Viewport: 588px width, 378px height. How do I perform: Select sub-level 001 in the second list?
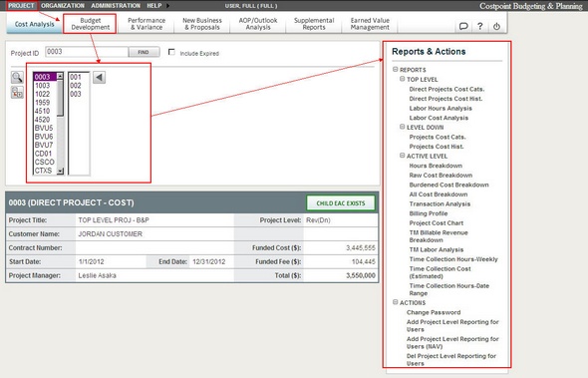[79, 77]
